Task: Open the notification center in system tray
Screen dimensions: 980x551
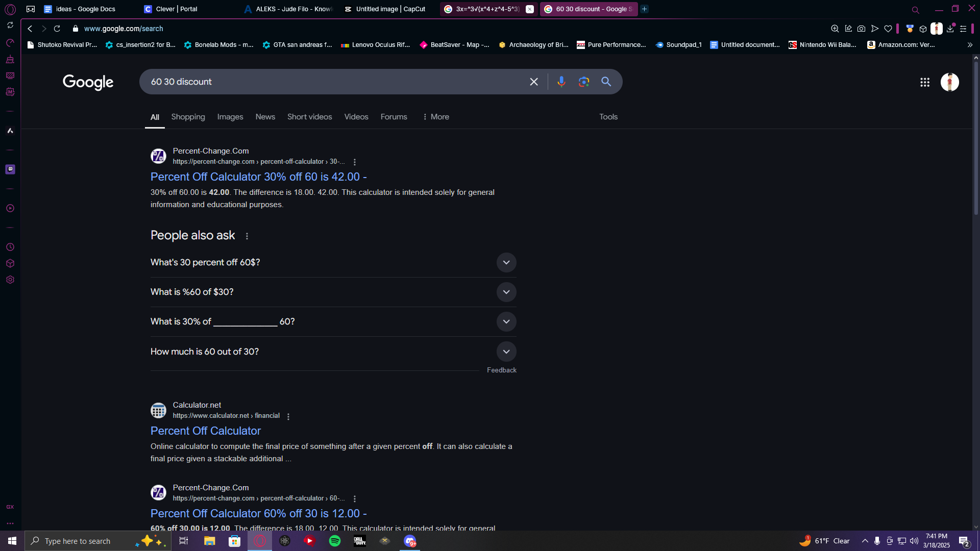Action: 964,541
